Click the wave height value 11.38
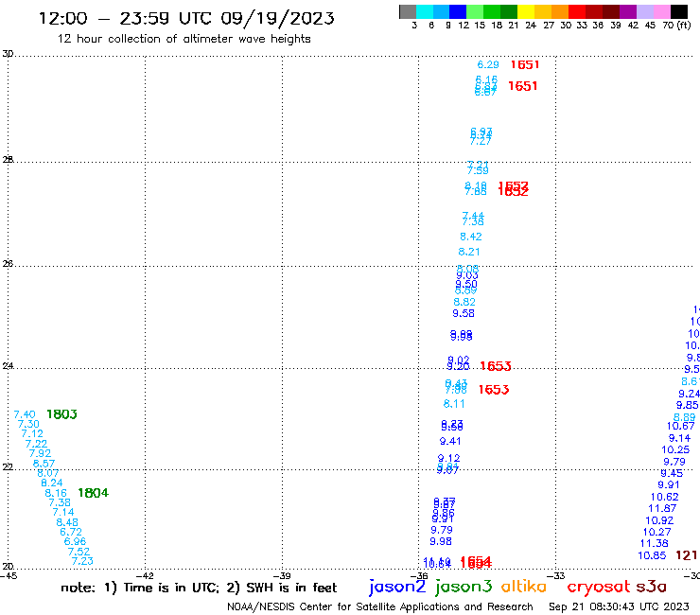 click(654, 543)
